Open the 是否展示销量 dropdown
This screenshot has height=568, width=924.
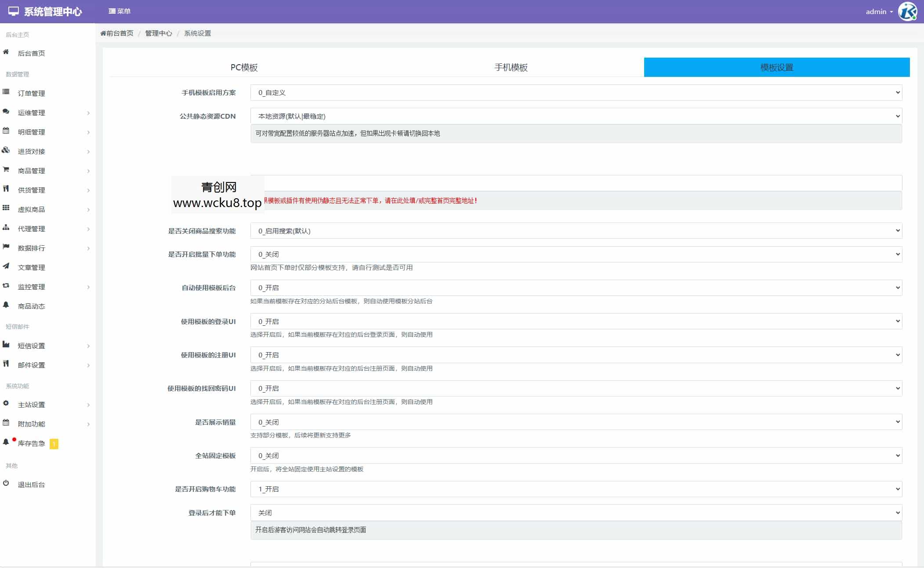(x=576, y=422)
